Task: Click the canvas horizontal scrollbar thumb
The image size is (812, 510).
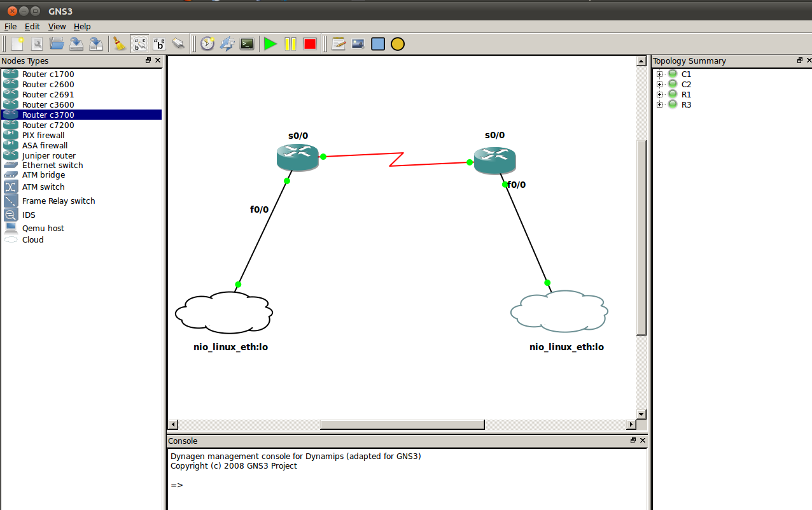Action: pyautogui.click(x=402, y=425)
